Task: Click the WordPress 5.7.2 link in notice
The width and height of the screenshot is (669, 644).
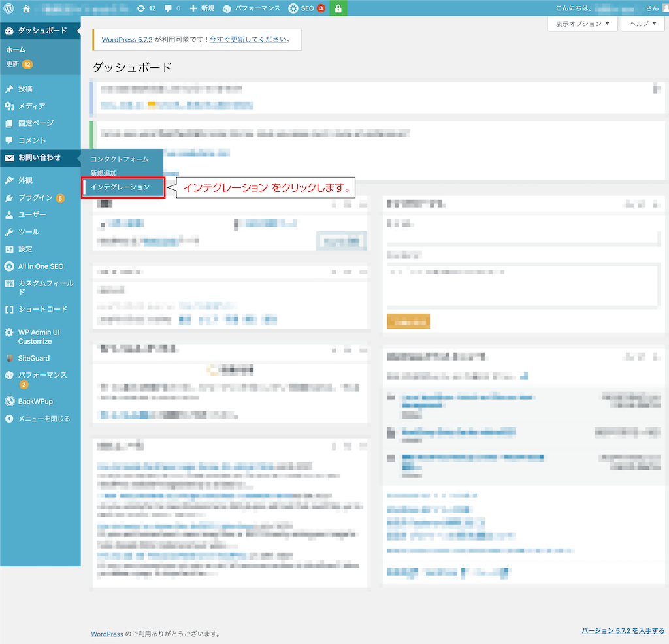Action: 127,40
